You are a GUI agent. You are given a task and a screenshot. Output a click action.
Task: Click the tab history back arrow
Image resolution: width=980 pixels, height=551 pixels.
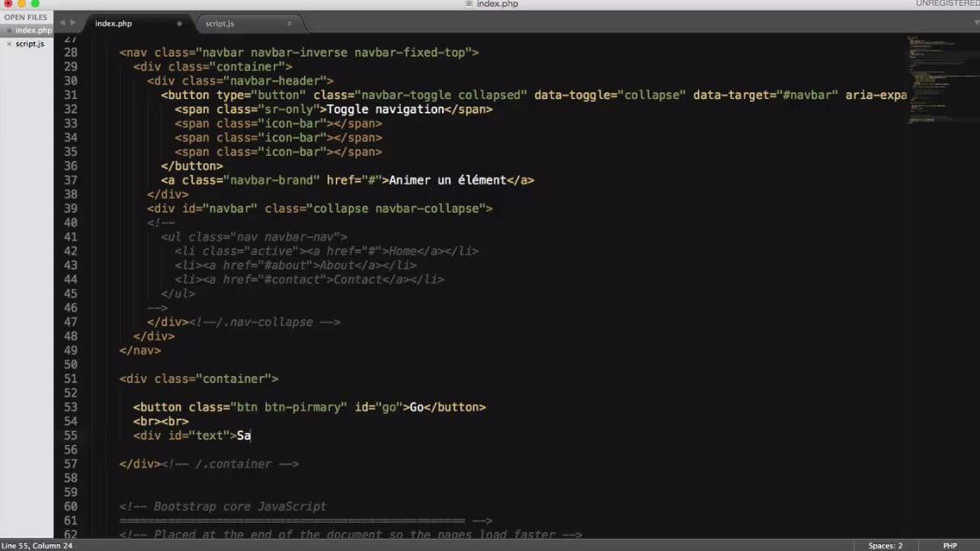[61, 23]
